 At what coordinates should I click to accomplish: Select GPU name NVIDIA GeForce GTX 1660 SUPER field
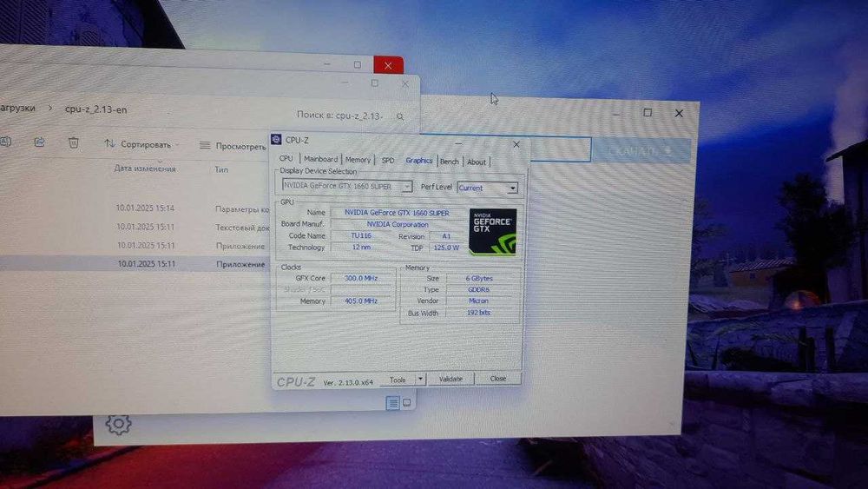(397, 212)
